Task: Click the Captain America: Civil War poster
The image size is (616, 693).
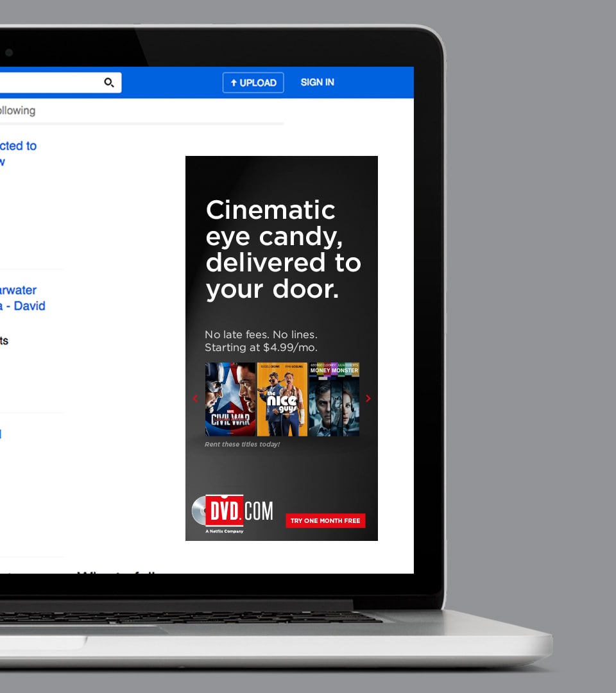Action: [x=230, y=398]
